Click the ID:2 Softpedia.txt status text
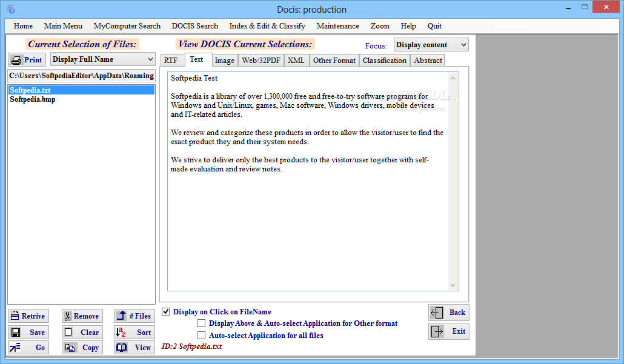624x364 pixels. (191, 346)
